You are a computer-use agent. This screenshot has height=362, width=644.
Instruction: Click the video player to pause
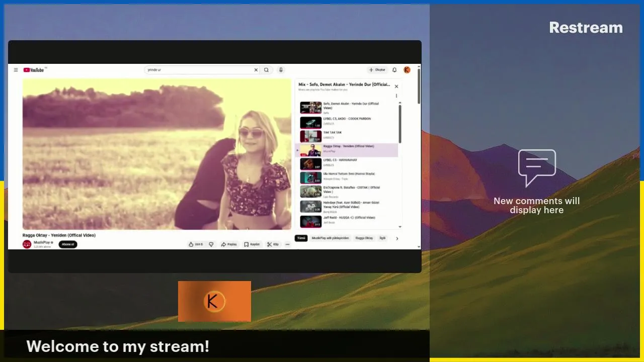[x=157, y=154]
